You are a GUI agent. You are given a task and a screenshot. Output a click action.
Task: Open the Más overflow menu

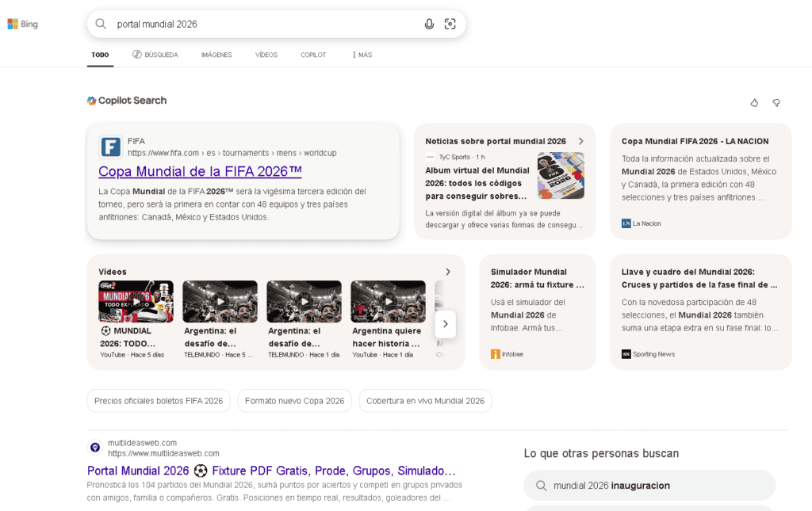361,55
